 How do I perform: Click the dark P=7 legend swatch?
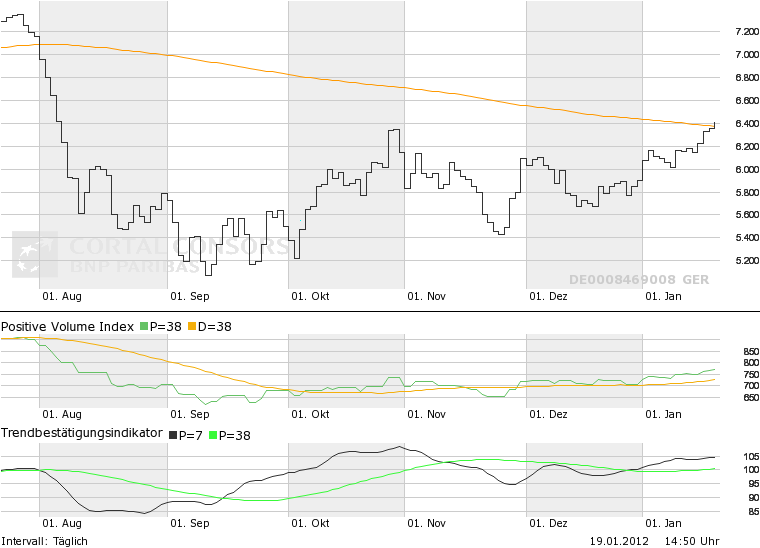pos(173,435)
